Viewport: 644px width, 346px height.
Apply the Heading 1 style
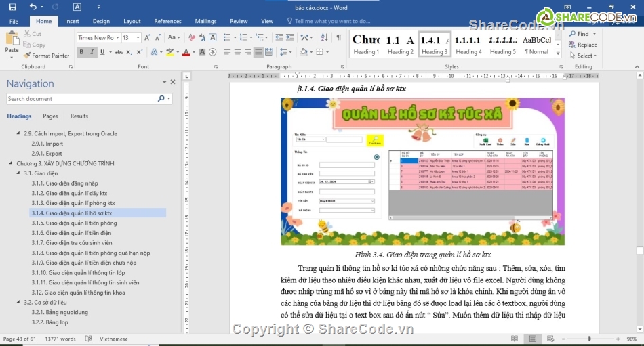coord(366,44)
